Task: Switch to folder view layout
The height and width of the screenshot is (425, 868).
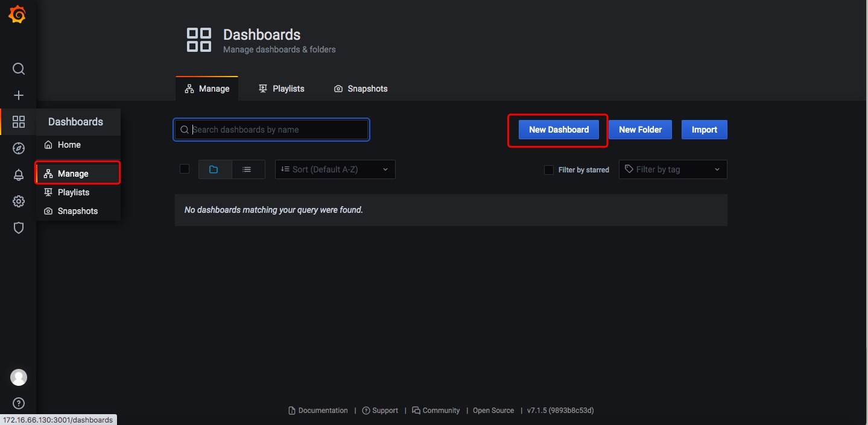Action: click(215, 169)
